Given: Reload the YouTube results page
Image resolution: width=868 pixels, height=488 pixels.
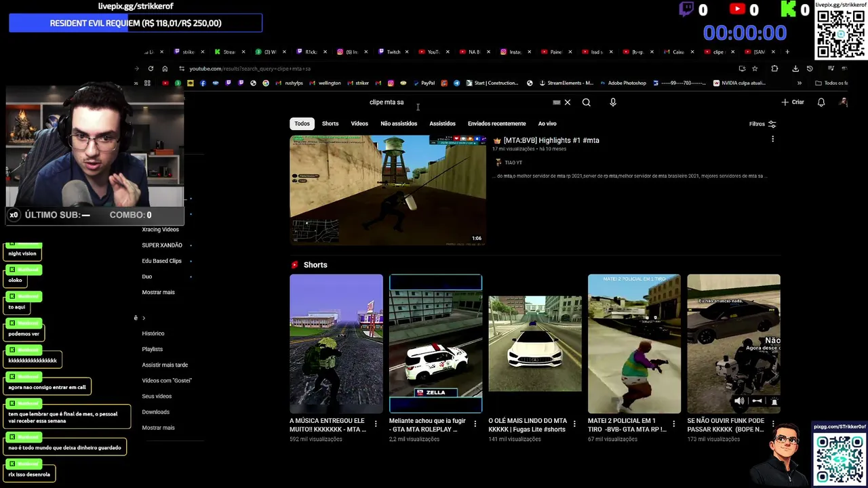Looking at the screenshot, I should 151,68.
